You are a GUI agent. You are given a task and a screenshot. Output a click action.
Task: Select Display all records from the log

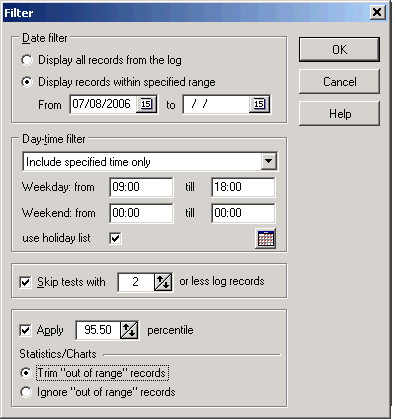[27, 60]
